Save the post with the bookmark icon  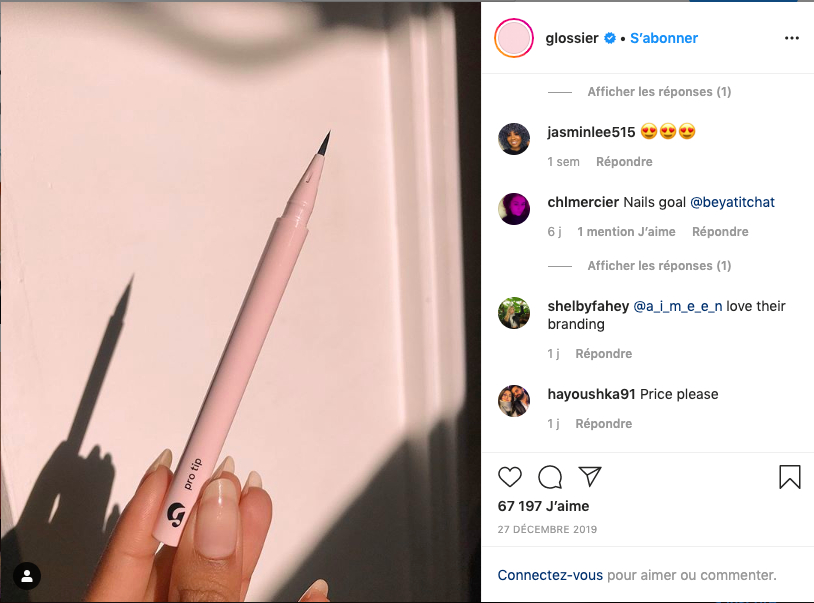tap(790, 477)
